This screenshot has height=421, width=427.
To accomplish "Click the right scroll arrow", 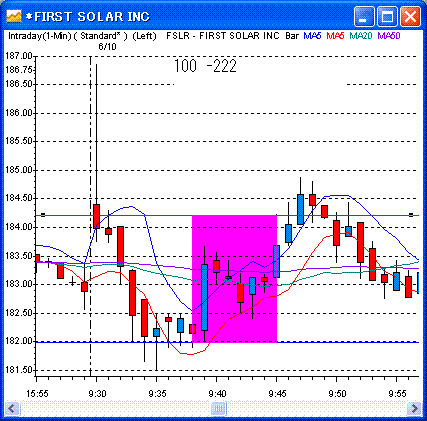I will coord(414,408).
